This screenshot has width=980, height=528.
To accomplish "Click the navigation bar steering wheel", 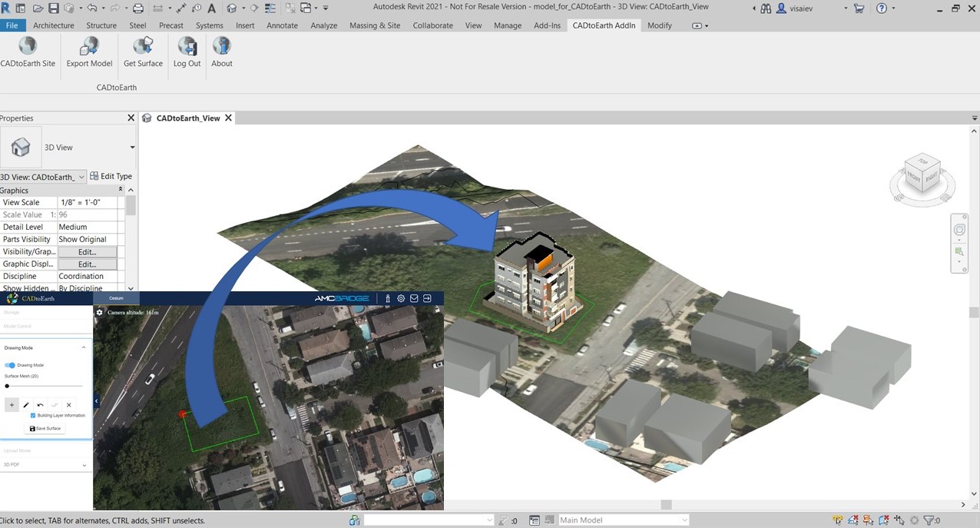I will coord(959,230).
